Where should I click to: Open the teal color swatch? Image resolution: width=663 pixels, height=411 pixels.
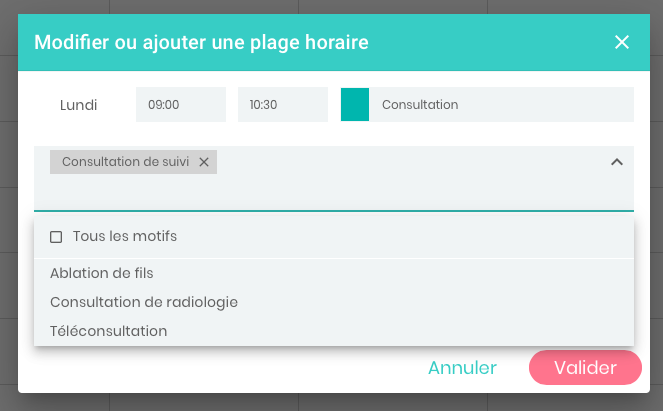pos(355,104)
